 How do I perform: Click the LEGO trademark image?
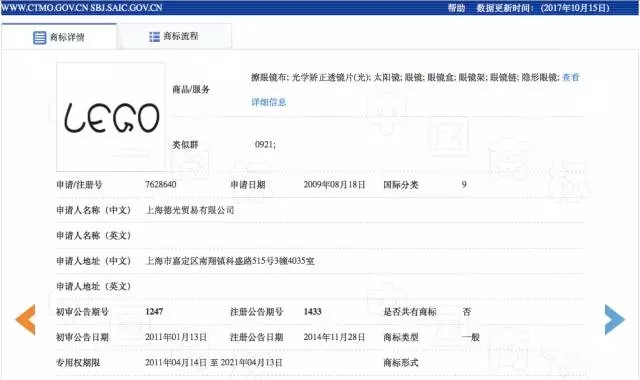111,117
